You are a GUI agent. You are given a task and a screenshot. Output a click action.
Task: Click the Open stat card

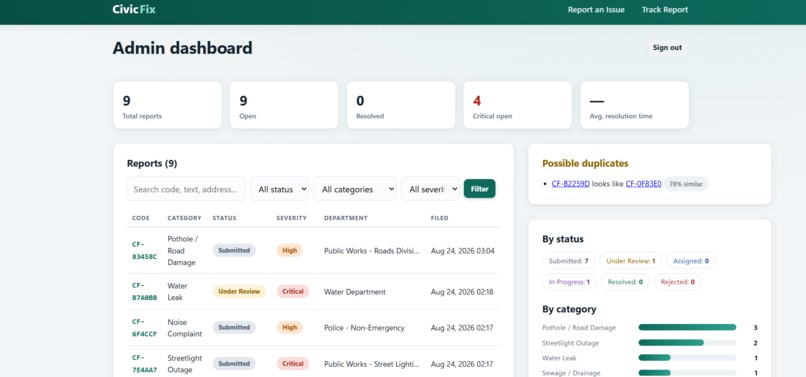click(284, 105)
